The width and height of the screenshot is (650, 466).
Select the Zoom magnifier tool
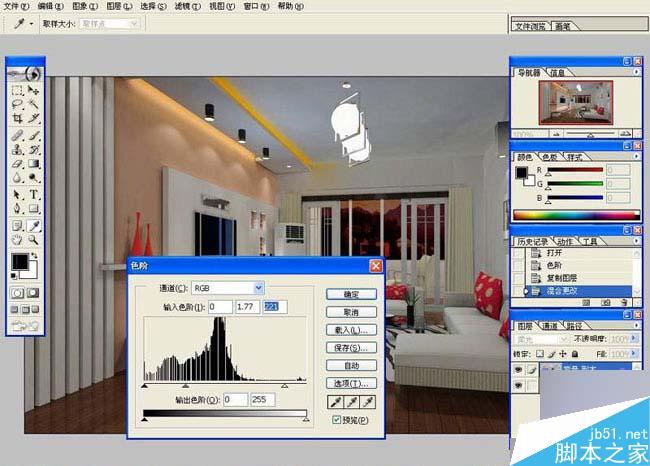tap(33, 240)
